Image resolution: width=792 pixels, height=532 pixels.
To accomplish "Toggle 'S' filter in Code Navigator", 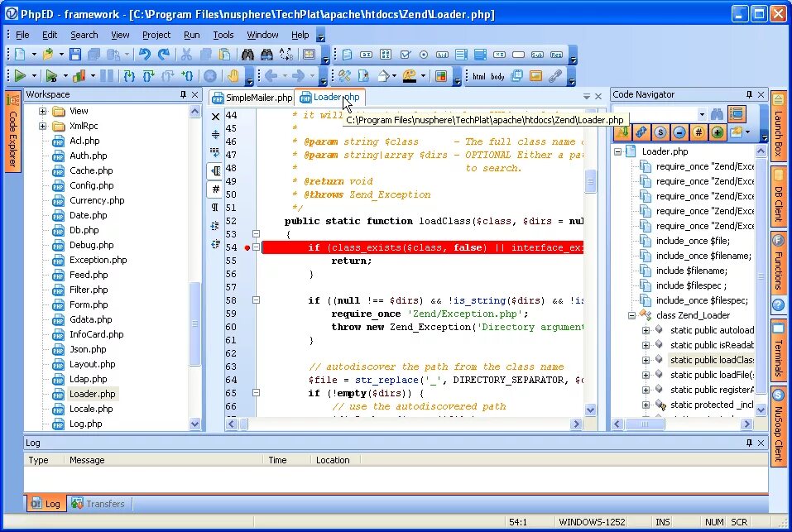I will click(660, 132).
